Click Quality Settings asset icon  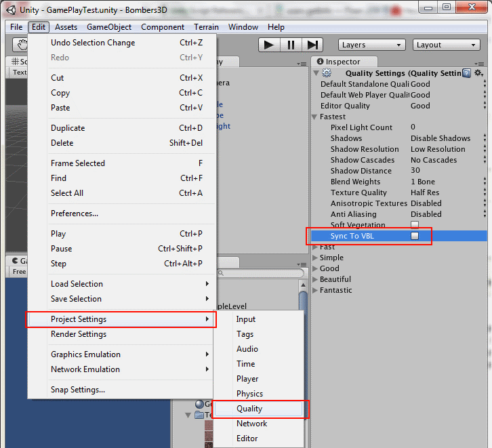[327, 73]
